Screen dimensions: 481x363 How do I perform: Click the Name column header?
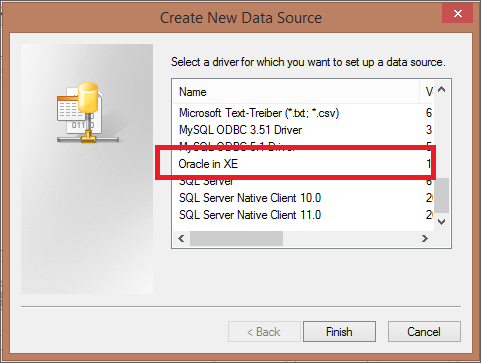click(x=296, y=92)
